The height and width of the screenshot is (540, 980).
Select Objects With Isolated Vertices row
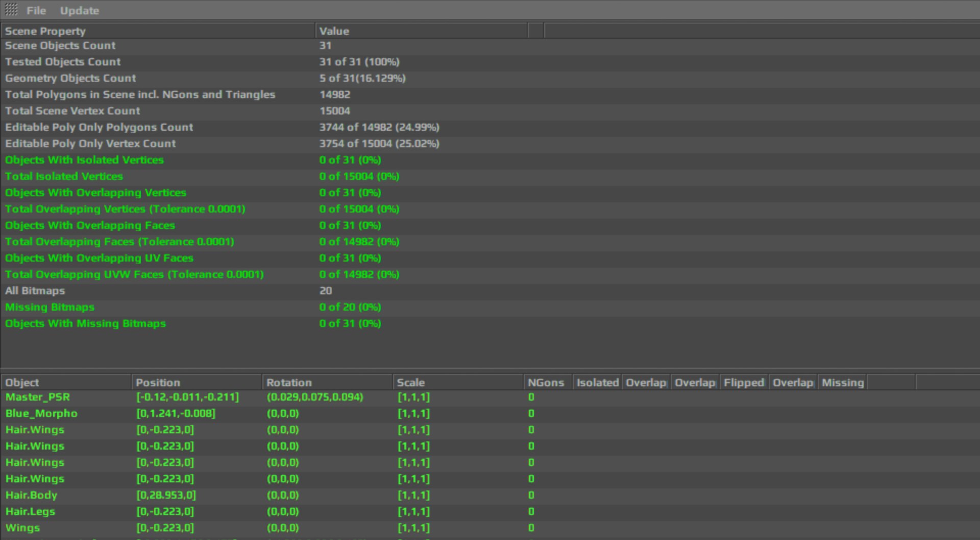coord(490,160)
